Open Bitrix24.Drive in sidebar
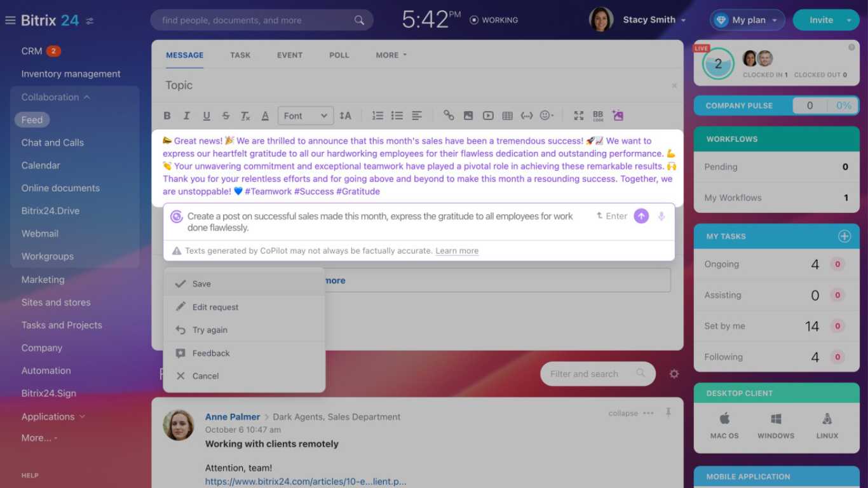 [50, 211]
